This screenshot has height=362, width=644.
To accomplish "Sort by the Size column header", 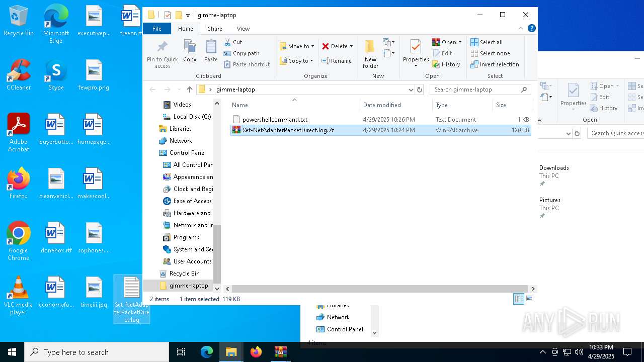I will coord(513,105).
